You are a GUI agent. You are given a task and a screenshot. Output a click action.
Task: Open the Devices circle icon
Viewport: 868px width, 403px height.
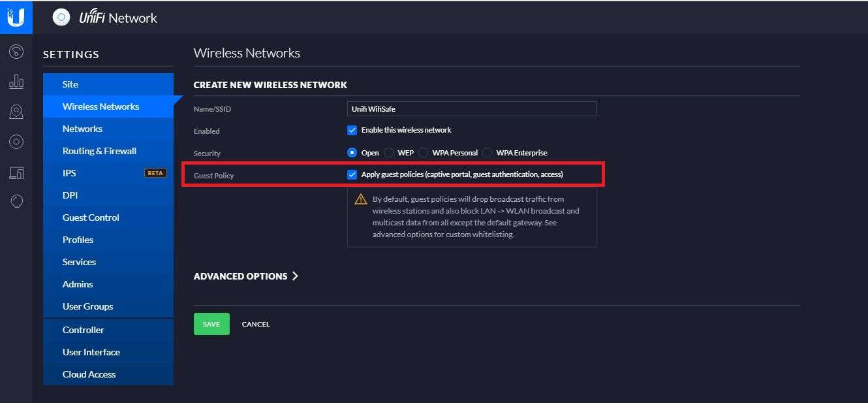coord(16,142)
